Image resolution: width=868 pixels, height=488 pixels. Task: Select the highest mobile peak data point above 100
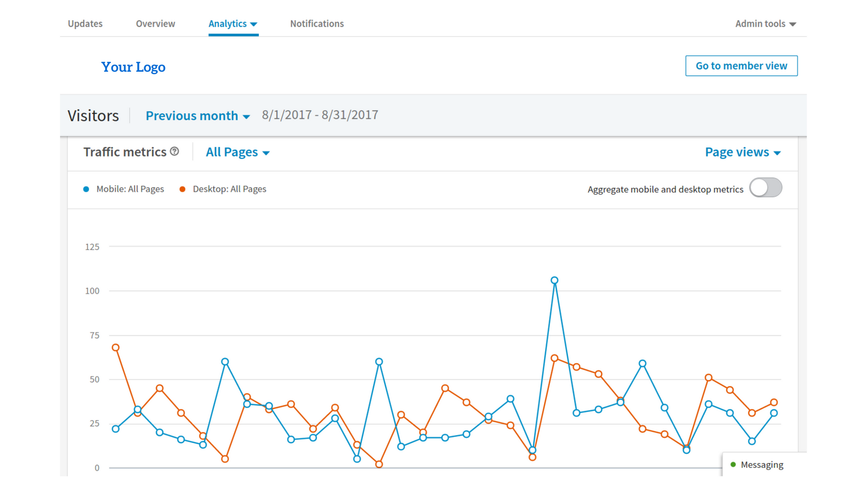[554, 280]
